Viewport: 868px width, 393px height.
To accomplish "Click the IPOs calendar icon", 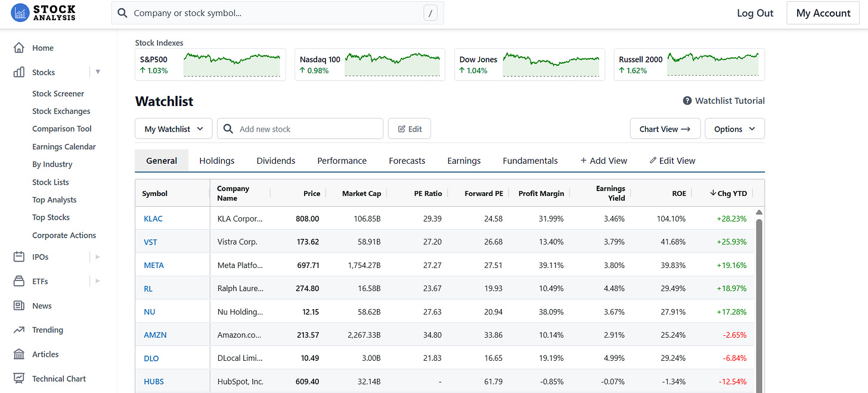I will click(x=19, y=257).
